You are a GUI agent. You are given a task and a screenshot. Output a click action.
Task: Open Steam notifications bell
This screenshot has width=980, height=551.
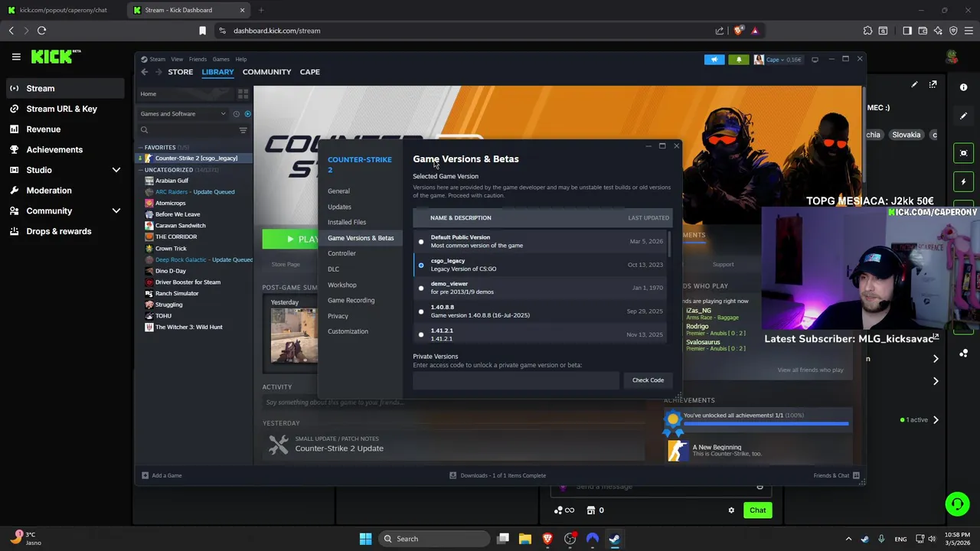pos(739,60)
